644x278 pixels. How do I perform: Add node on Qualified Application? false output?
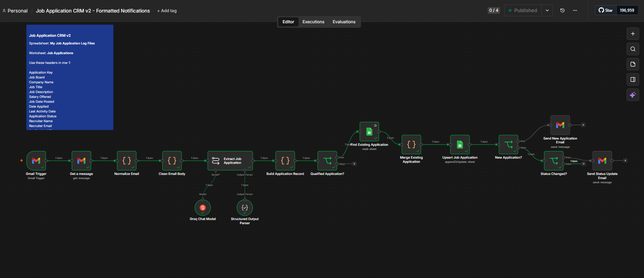(x=354, y=164)
